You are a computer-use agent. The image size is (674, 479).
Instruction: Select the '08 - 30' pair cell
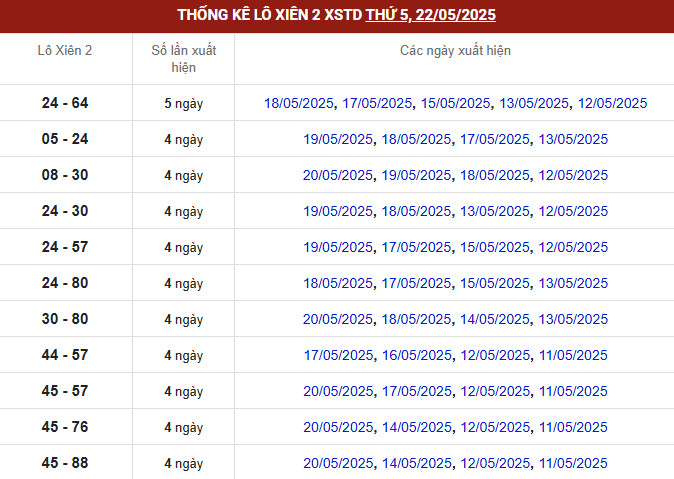(x=65, y=175)
